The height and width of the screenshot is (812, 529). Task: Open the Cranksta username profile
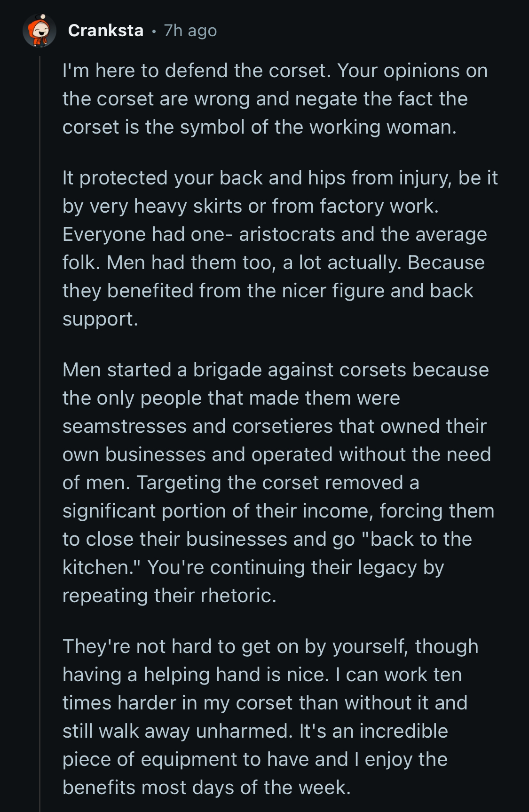[106, 31]
